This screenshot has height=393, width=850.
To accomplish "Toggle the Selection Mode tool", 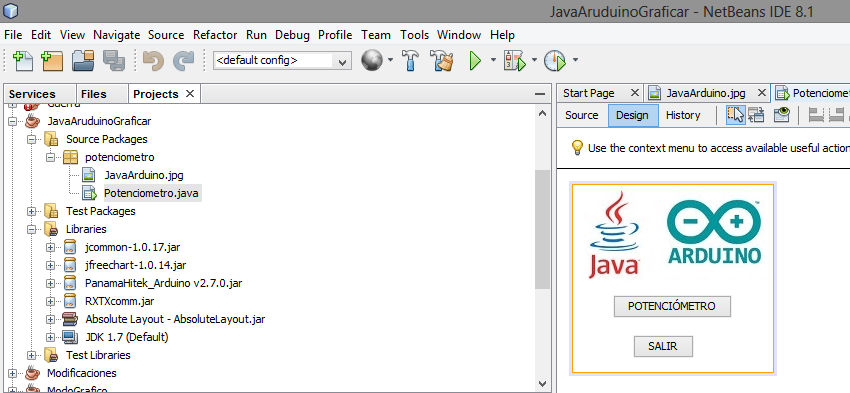I will coord(735,114).
